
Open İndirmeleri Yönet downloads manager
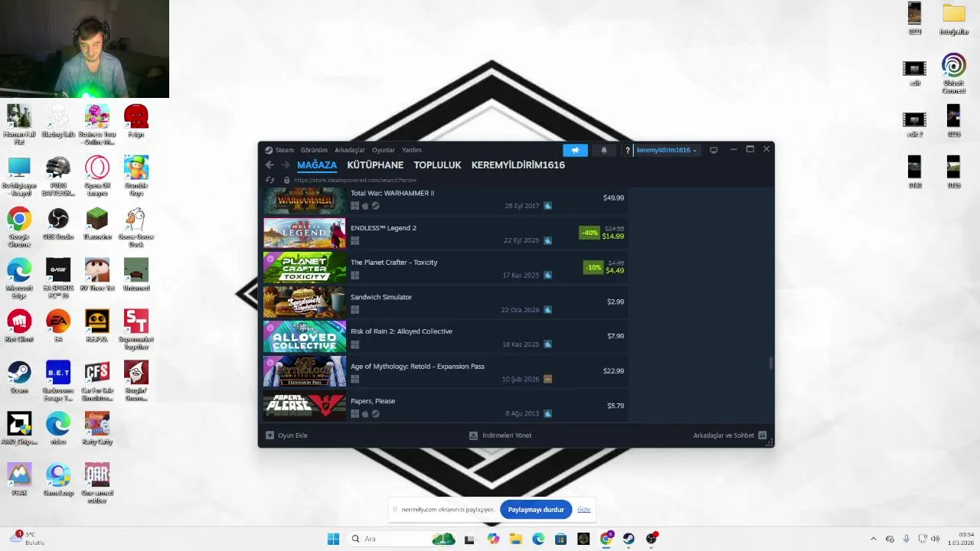(x=501, y=435)
